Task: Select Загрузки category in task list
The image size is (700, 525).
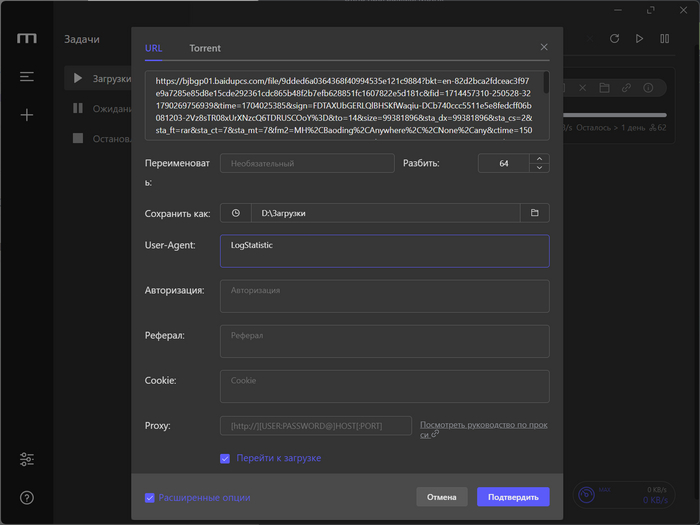Action: click(x=99, y=79)
